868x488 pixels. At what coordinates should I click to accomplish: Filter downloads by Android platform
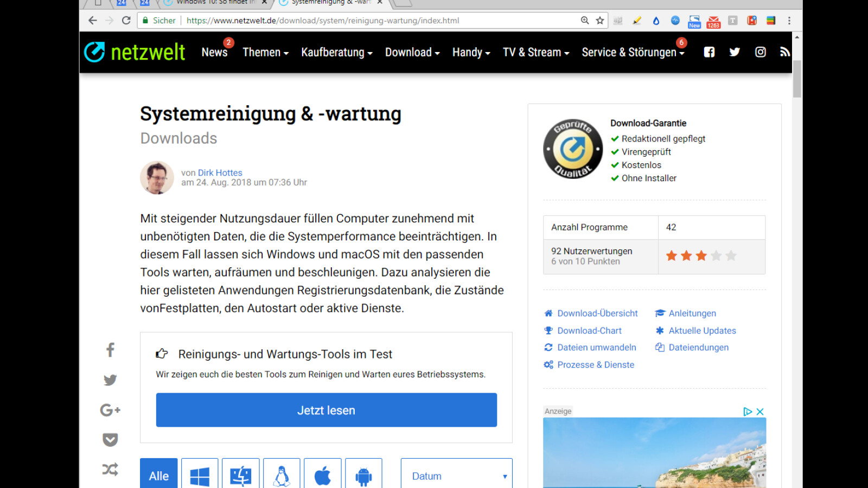363,476
